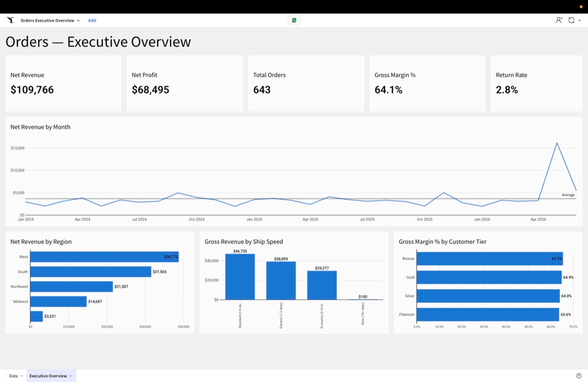Click the Average reference line label
Viewport: 588px width, 382px height.
coord(568,195)
